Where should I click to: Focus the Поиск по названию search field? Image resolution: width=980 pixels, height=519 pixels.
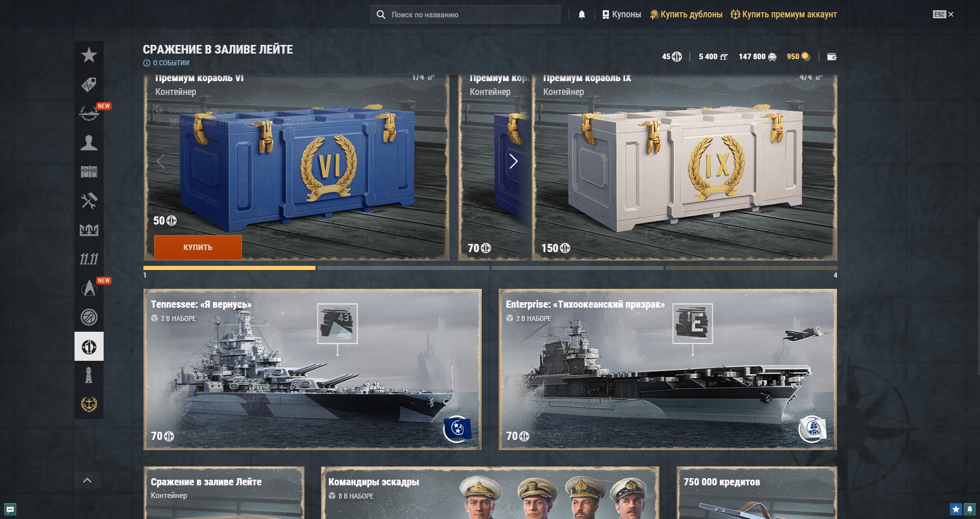465,14
